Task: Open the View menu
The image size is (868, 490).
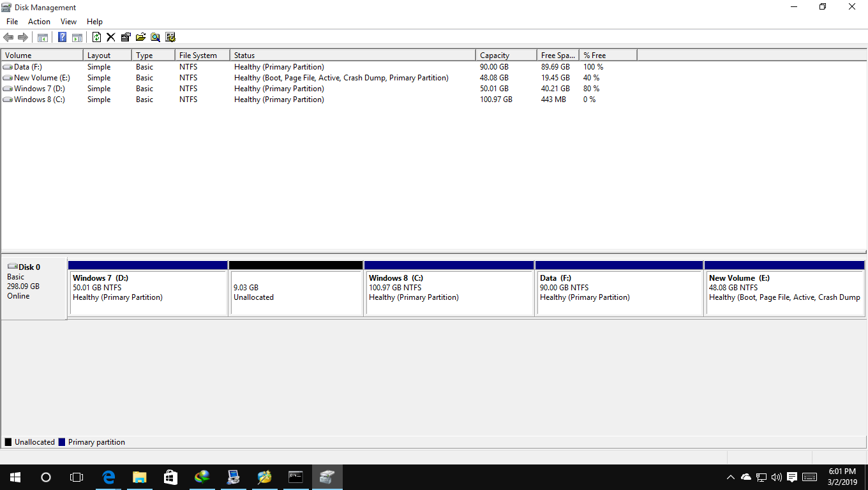Action: click(x=68, y=22)
